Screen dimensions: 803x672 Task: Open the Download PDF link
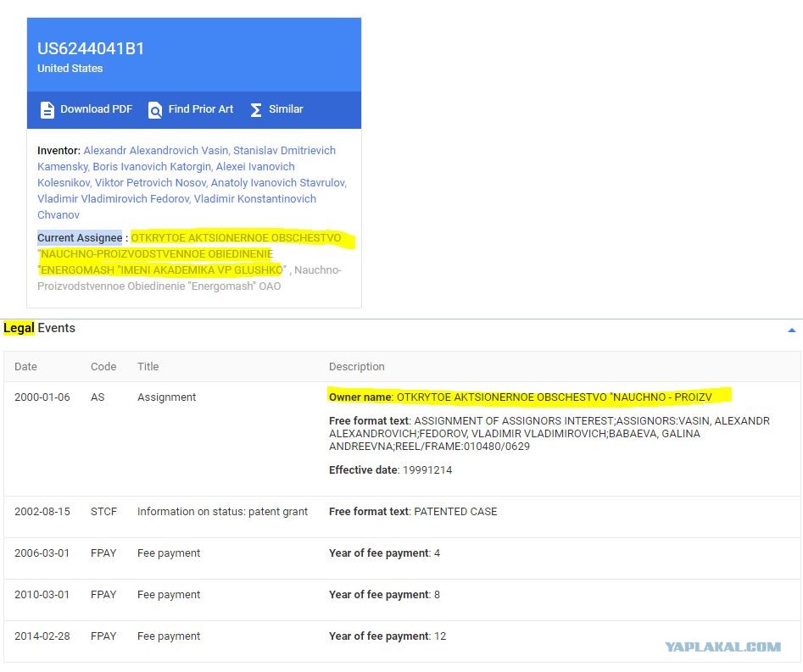[x=97, y=109]
